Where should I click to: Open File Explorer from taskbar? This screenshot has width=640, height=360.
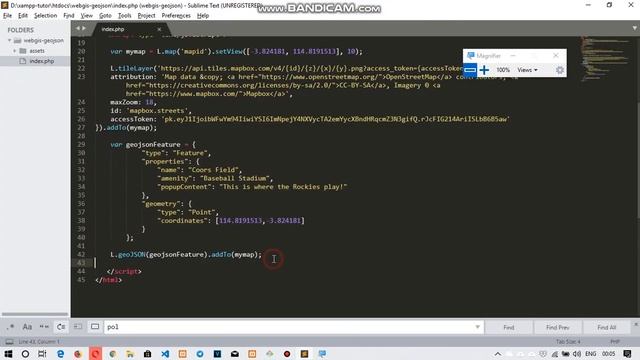pos(130,353)
